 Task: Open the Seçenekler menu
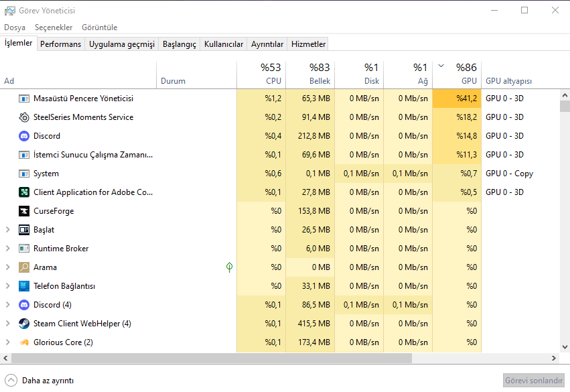click(x=54, y=27)
